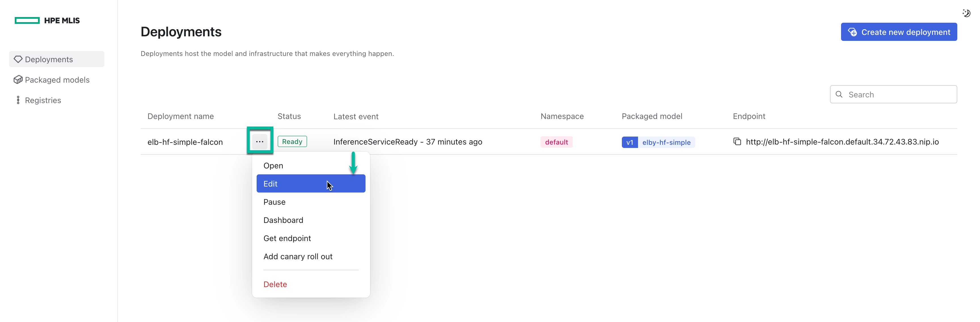
Task: Click the v1 version badge
Action: (x=630, y=142)
